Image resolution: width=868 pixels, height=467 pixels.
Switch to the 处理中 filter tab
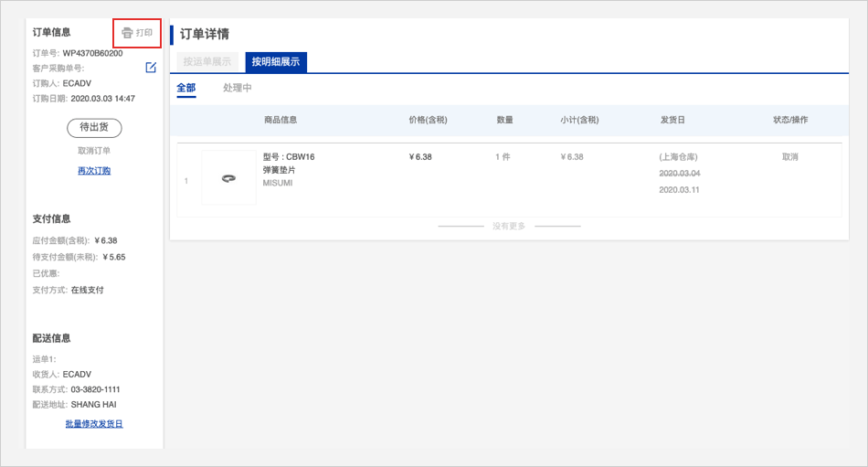[238, 88]
